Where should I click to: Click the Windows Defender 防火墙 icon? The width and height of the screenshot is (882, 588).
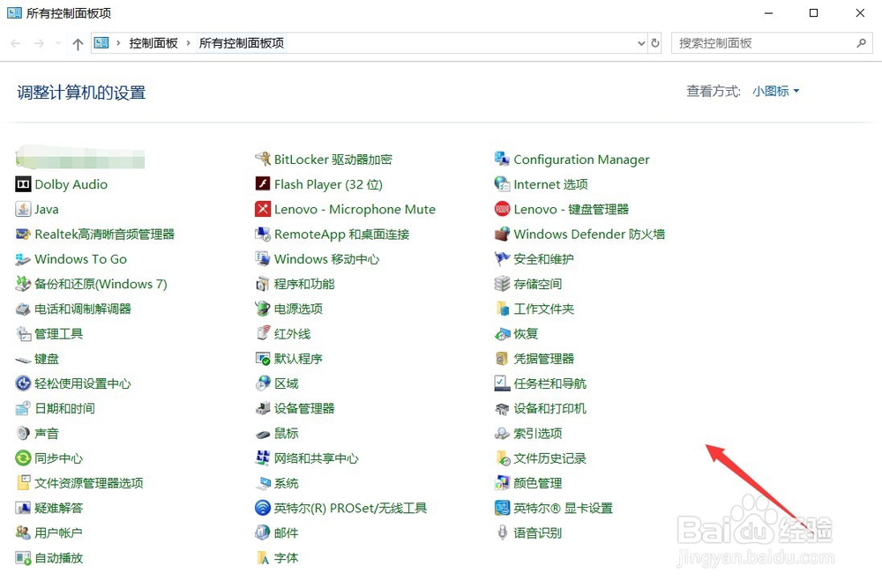click(502, 234)
